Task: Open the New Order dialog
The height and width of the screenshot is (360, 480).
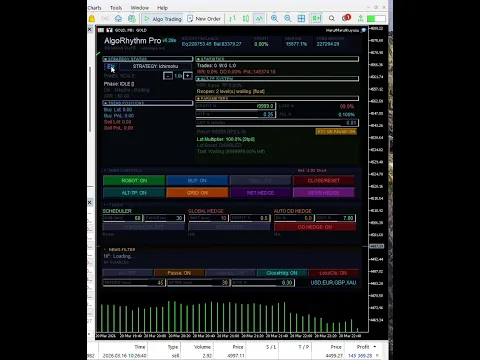Action: (204, 19)
